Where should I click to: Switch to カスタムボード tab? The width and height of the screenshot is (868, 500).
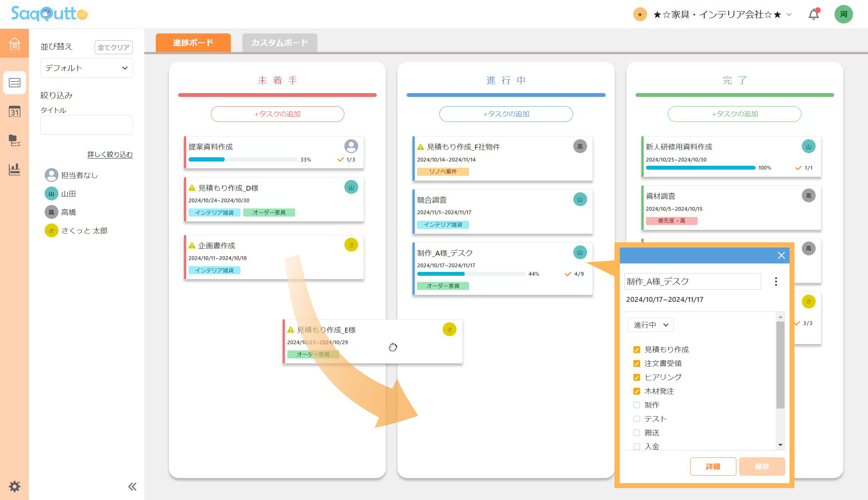279,43
